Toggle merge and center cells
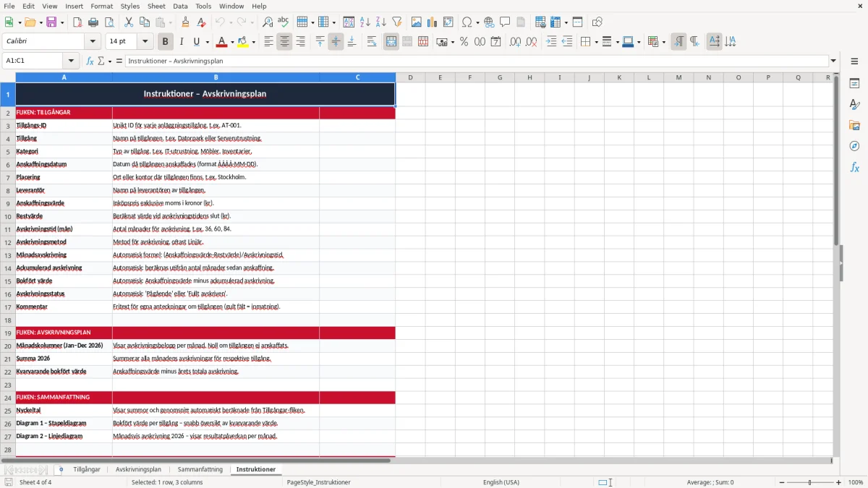The image size is (868, 488). [391, 42]
